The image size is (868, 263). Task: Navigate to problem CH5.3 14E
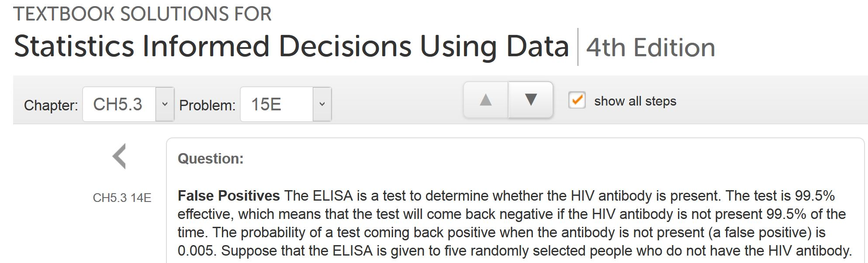click(x=122, y=197)
